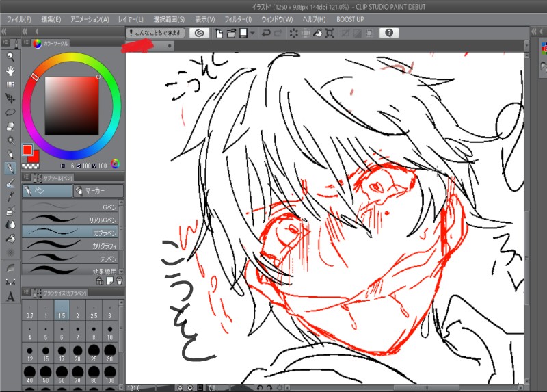
Task: Select the Blend drop tool
Action: coord(10,224)
